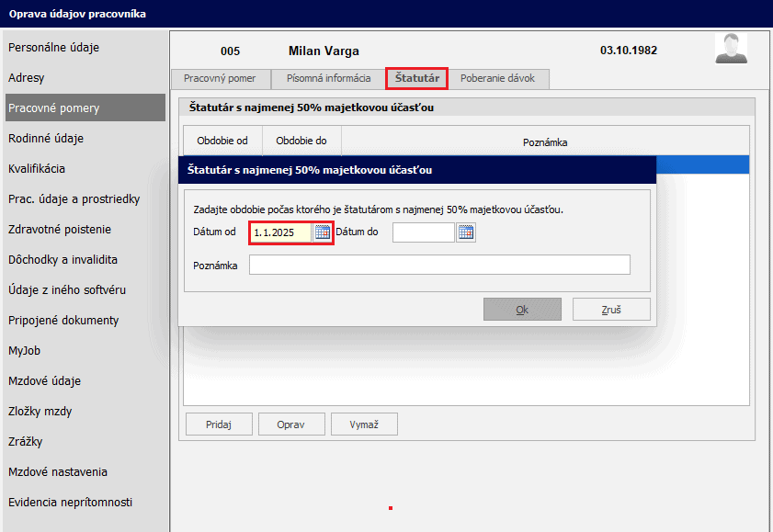773x532 pixels.
Task: Click the employee profile photo placeholder
Action: pyautogui.click(x=731, y=49)
